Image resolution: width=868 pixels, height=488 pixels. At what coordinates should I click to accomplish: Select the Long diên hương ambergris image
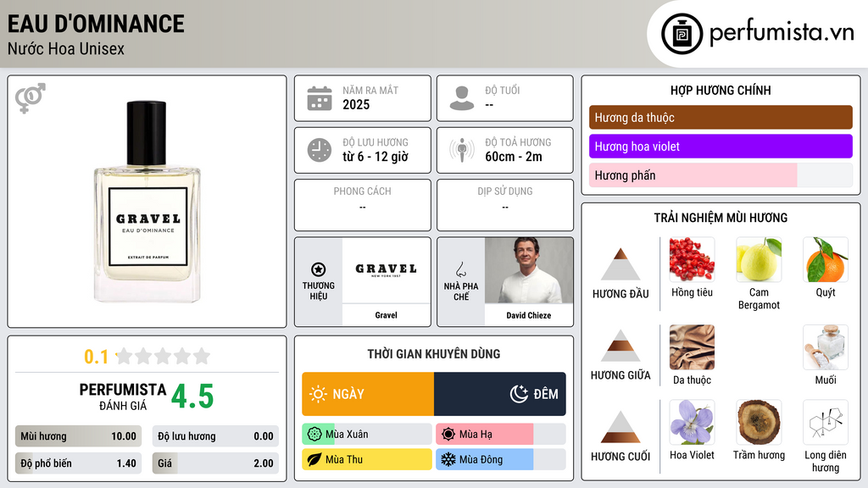[x=826, y=422]
